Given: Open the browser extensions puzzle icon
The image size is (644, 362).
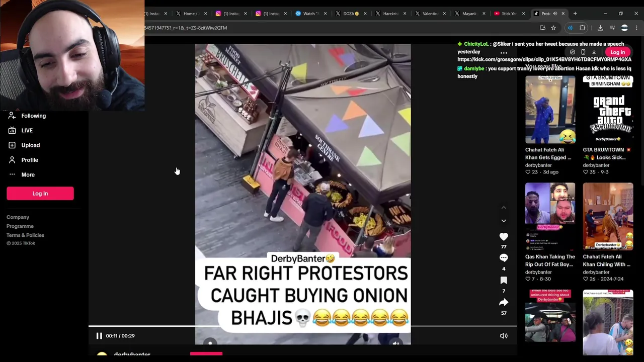Looking at the screenshot, I should point(583,28).
